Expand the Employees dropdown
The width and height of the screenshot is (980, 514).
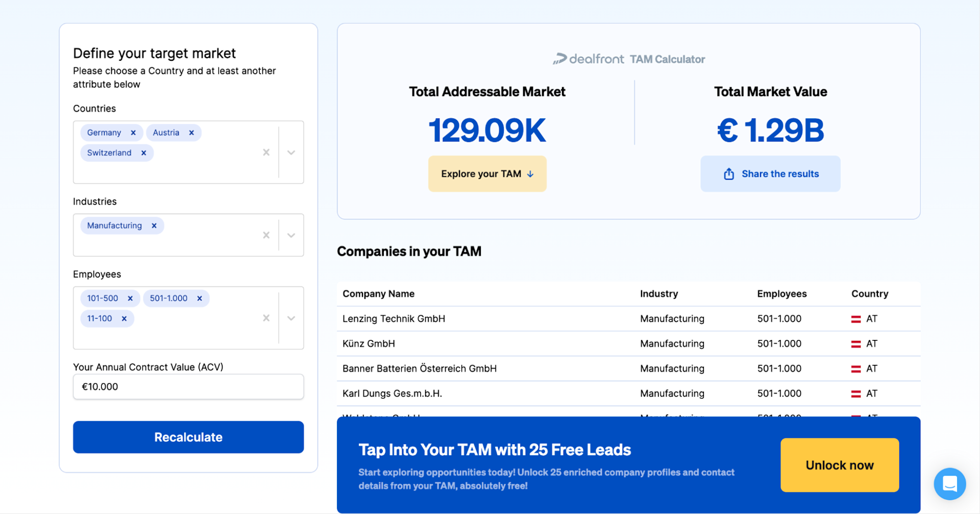pos(291,317)
